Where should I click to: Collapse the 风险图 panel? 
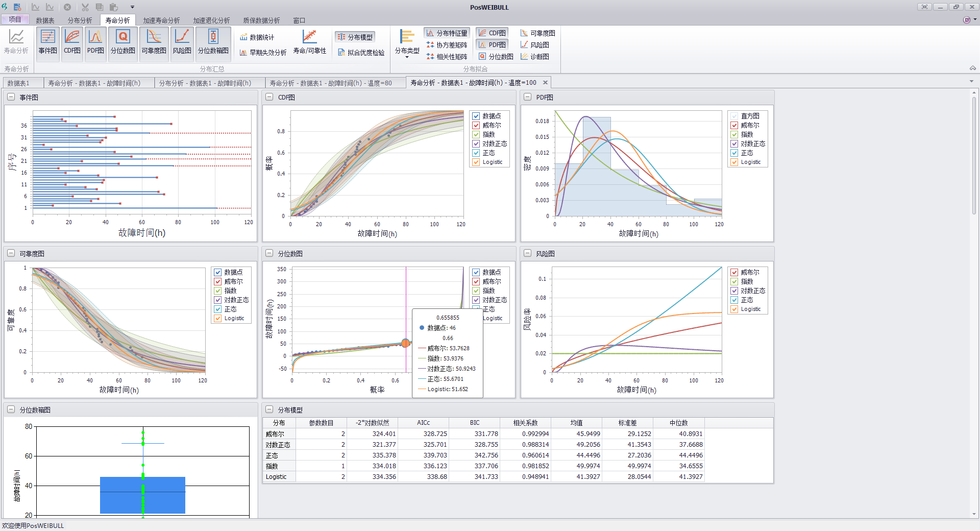[x=527, y=253]
